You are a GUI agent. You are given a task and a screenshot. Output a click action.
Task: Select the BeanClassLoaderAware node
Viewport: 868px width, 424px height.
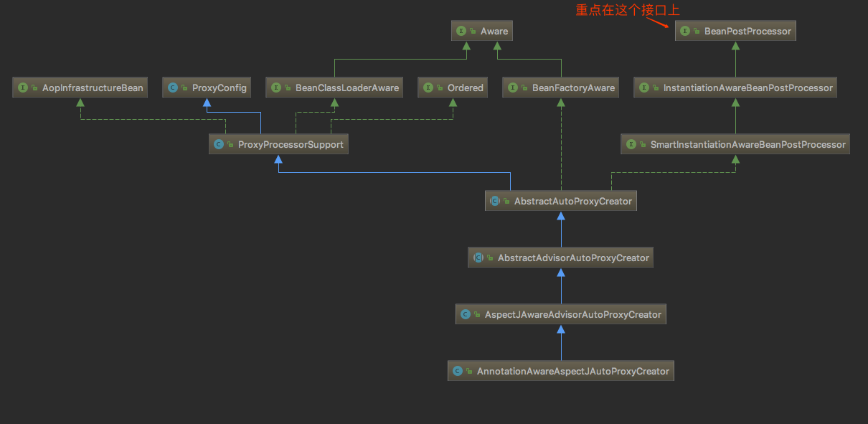coord(334,88)
